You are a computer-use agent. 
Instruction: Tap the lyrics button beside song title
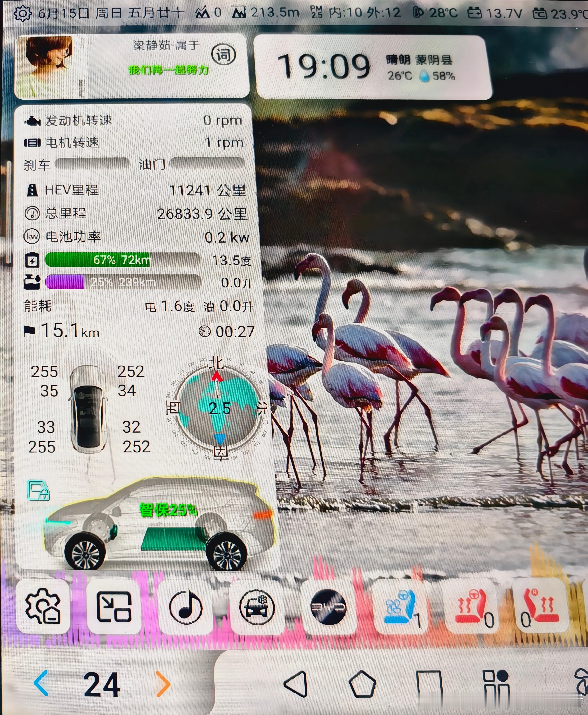(223, 55)
